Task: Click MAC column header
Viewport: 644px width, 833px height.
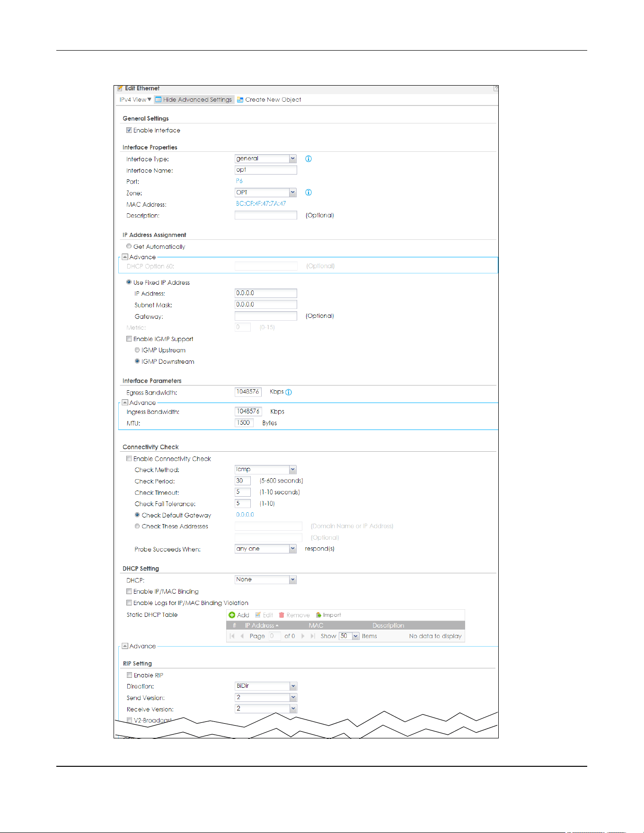Action: [316, 625]
